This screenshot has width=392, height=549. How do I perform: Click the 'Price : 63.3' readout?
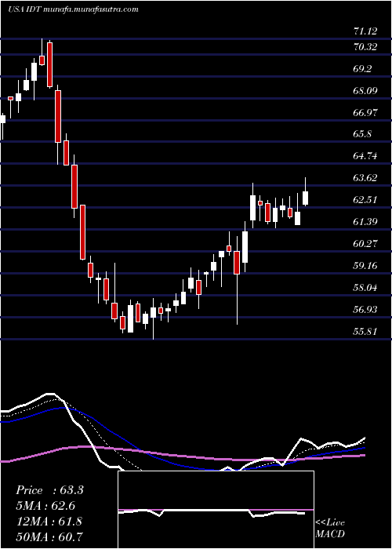pyautogui.click(x=49, y=490)
